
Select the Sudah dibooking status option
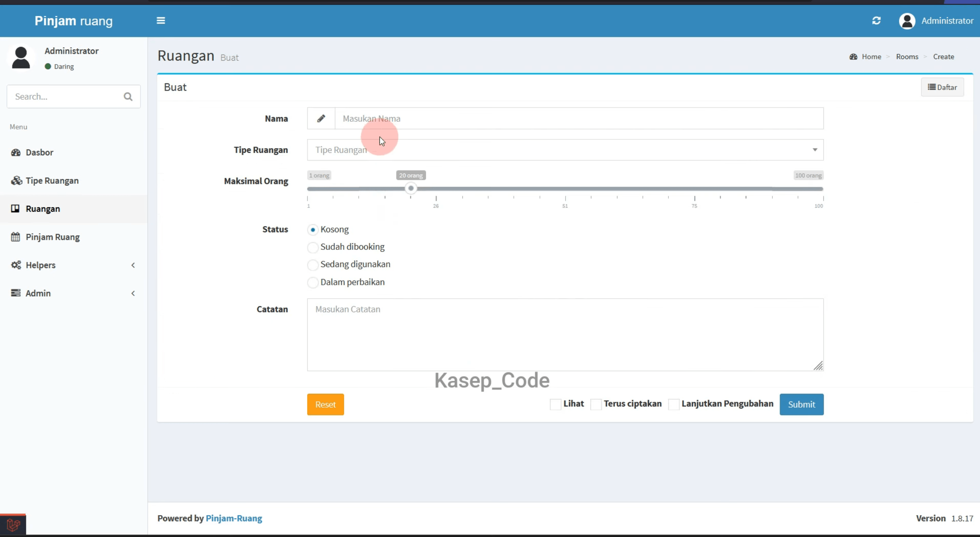point(313,247)
